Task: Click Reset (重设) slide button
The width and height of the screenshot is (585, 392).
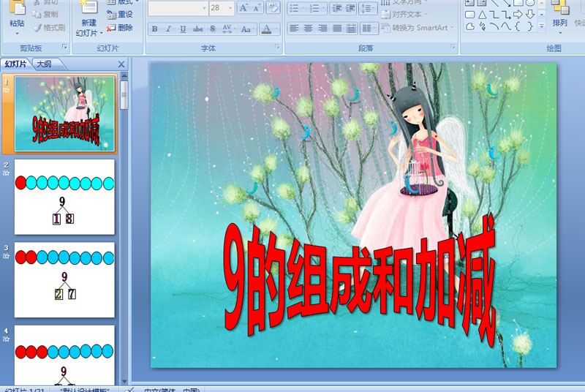Action: [x=119, y=15]
